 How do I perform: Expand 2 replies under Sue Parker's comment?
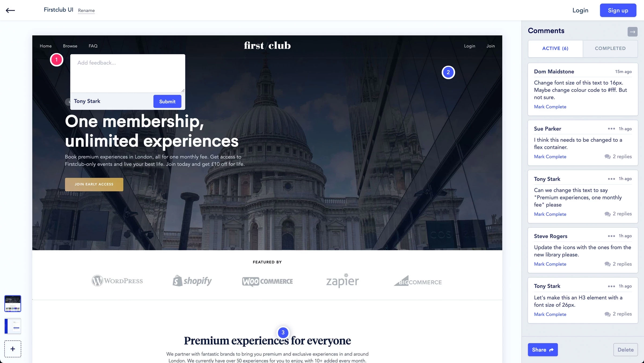pos(618,157)
